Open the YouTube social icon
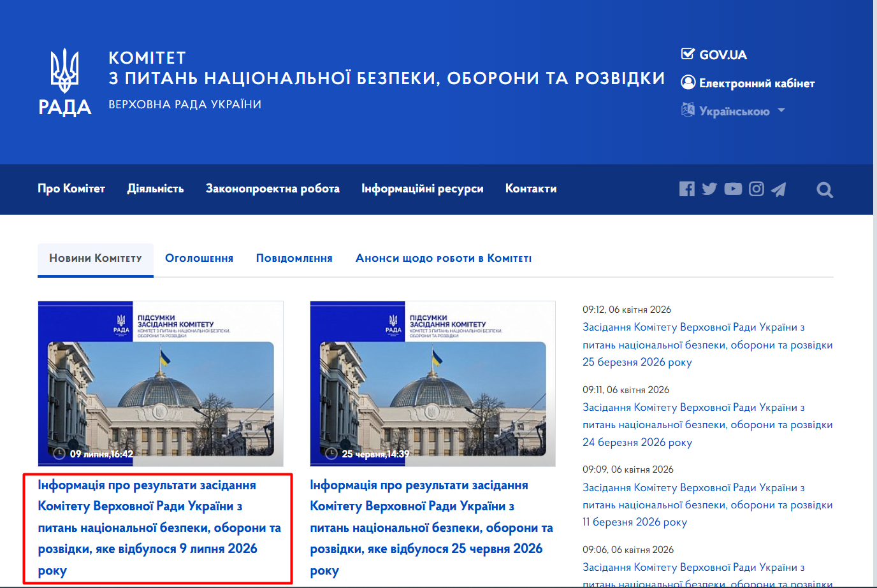The width and height of the screenshot is (877, 588). point(733,189)
